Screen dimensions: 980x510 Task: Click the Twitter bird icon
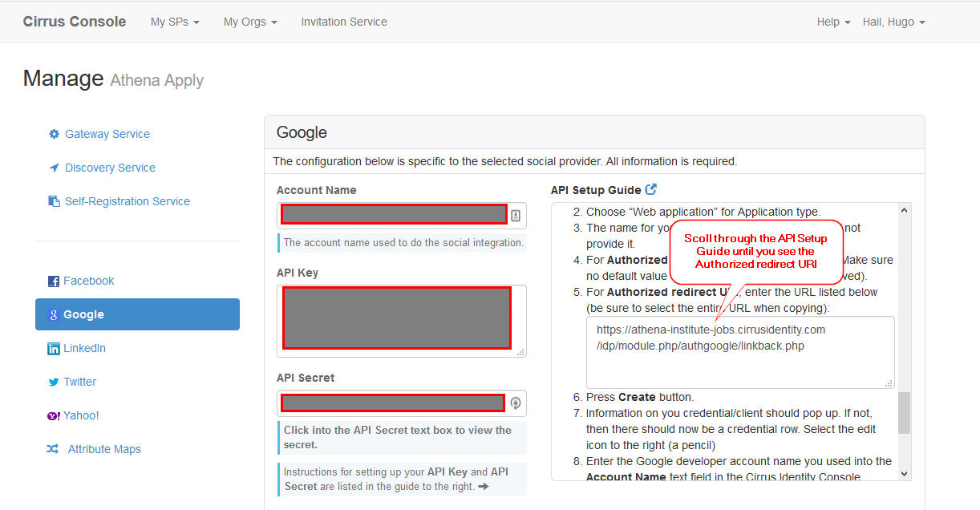click(x=54, y=382)
